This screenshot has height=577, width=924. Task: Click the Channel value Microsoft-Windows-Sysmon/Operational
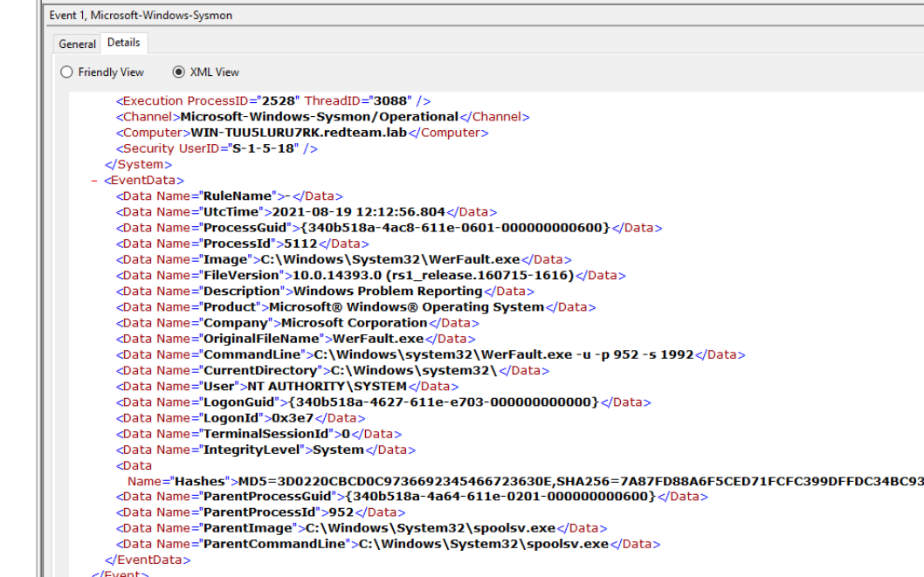click(319, 117)
